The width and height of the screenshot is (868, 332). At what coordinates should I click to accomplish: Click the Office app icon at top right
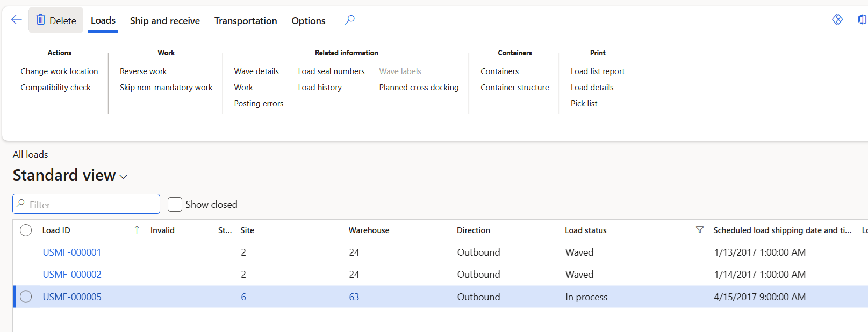[x=862, y=19]
